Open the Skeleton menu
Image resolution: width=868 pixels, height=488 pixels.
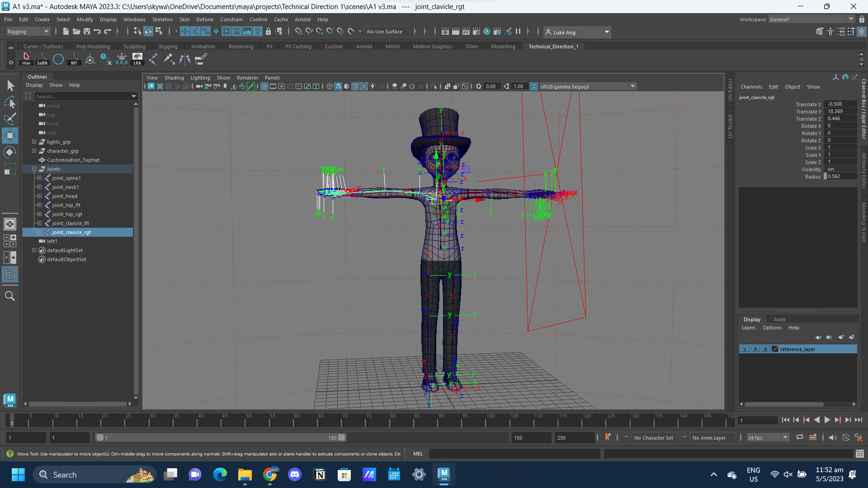click(x=162, y=19)
